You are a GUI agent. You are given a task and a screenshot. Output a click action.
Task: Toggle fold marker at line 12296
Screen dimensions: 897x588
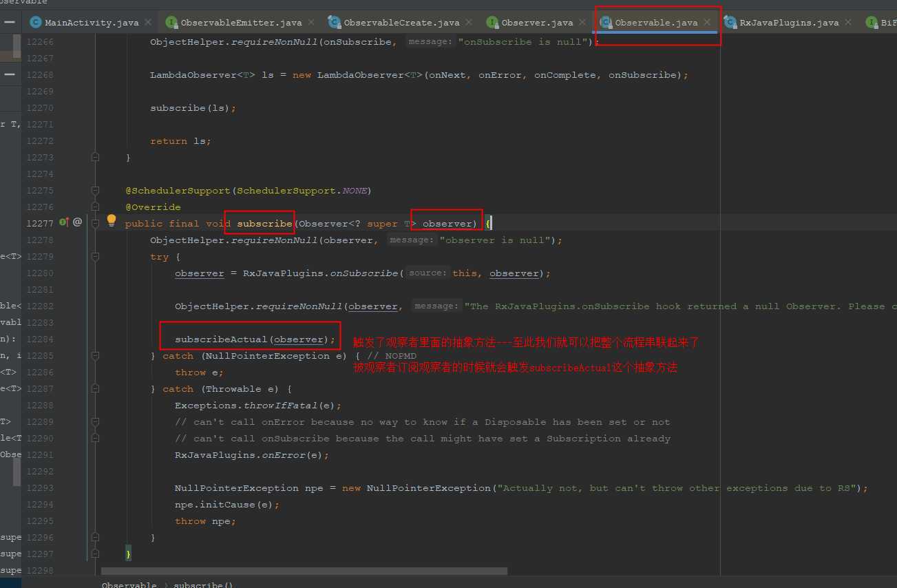96,538
